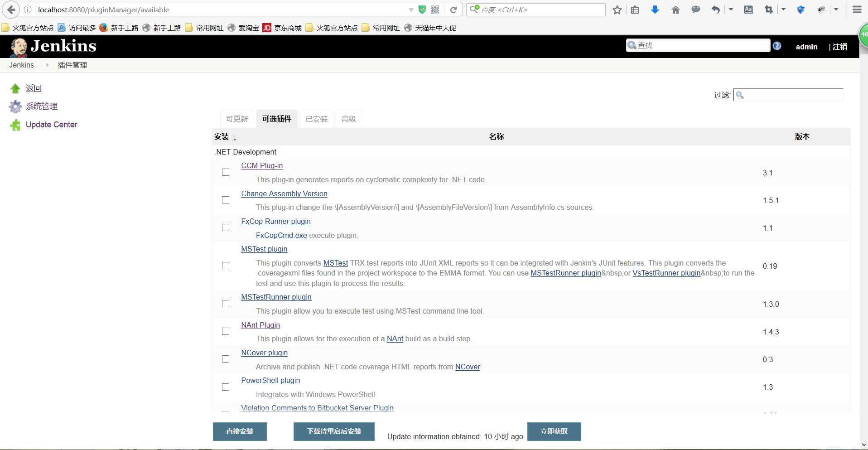
Task: Switch to the 可更新 tab
Action: coord(237,119)
